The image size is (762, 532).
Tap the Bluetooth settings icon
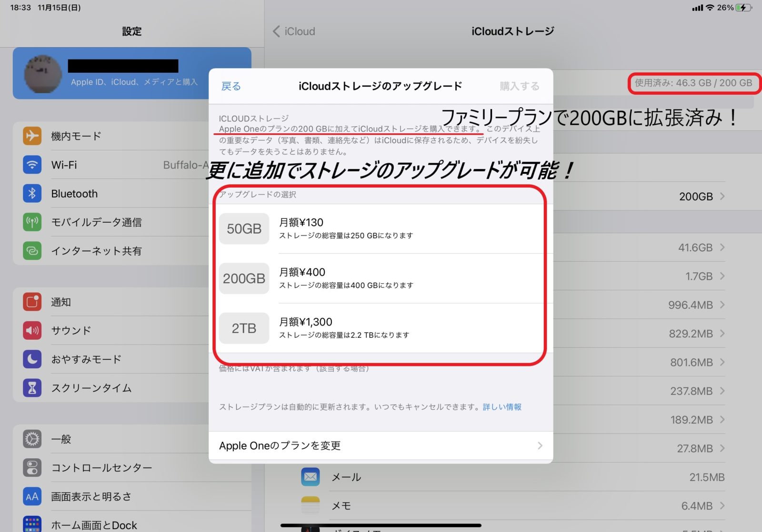[32, 193]
